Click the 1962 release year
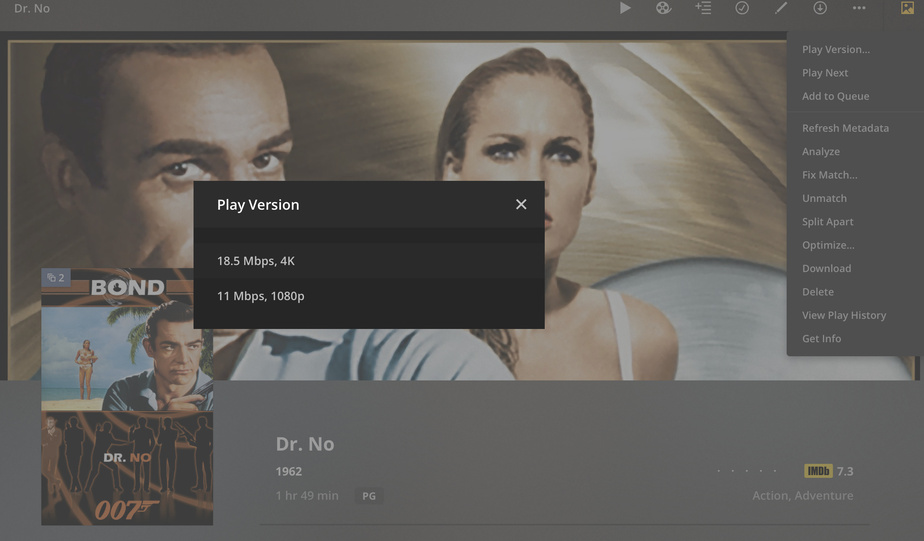 [289, 471]
